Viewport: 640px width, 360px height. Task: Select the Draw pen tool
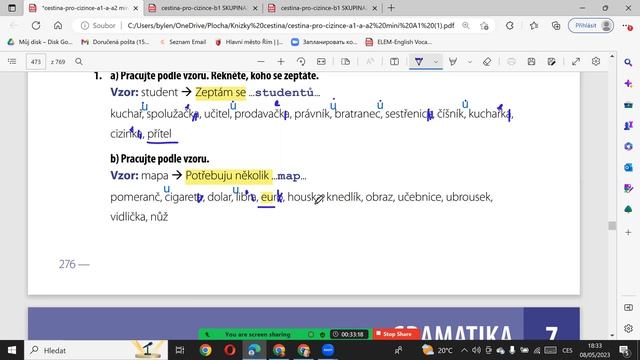(419, 62)
